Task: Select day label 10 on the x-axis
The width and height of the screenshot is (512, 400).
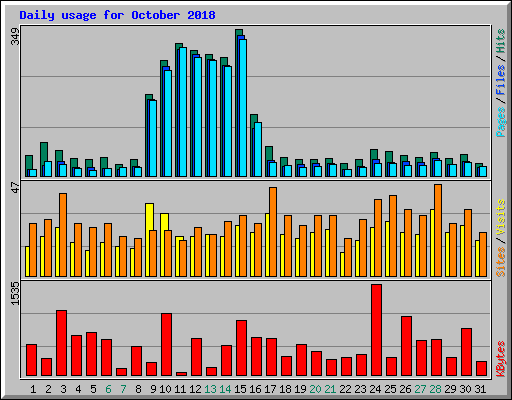Action: [x=165, y=389]
